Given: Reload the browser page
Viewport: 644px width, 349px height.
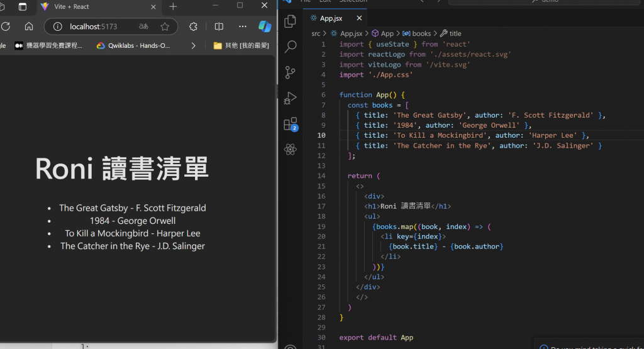Looking at the screenshot, I should click(x=6, y=26).
